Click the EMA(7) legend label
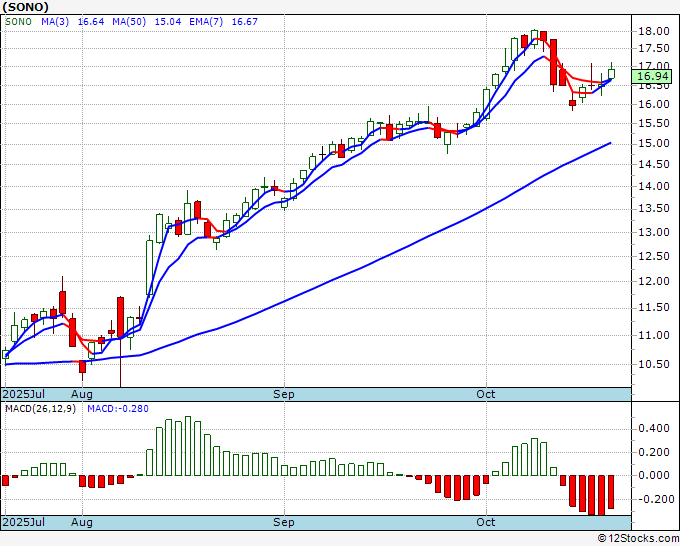This screenshot has width=680, height=546. click(x=206, y=22)
